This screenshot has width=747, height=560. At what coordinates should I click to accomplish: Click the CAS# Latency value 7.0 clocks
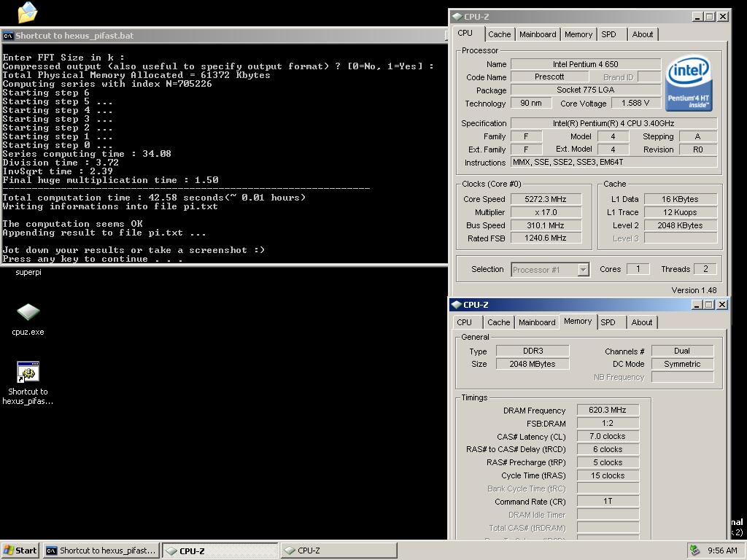pos(608,436)
